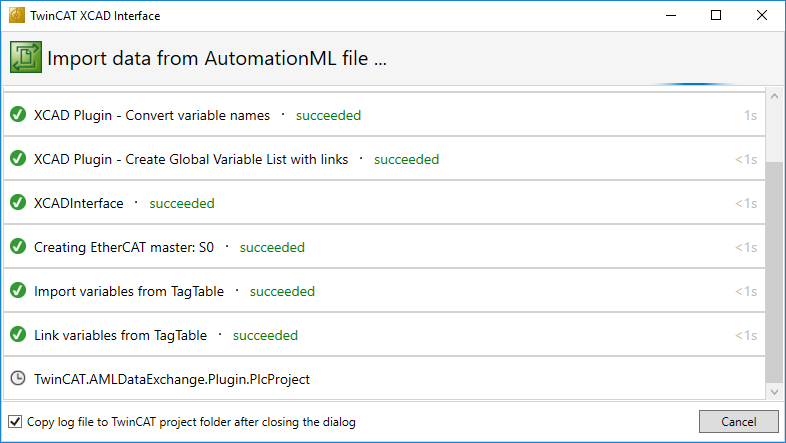Click green check icon for Import variables from TagTable

coord(18,291)
